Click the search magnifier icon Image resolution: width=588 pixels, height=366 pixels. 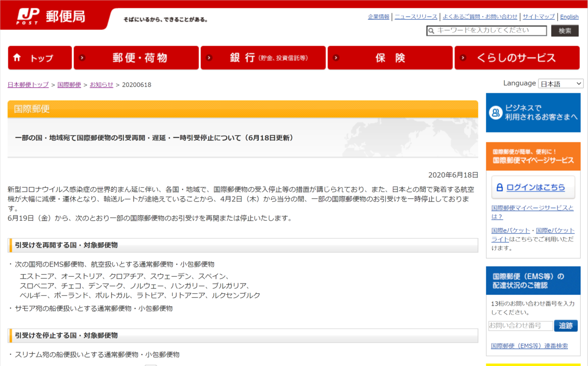[x=431, y=31]
